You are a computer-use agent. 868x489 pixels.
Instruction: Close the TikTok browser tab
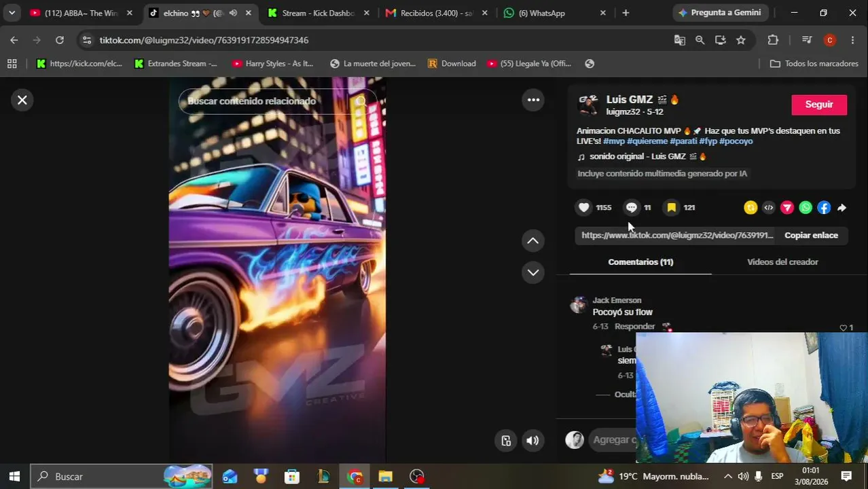point(248,13)
